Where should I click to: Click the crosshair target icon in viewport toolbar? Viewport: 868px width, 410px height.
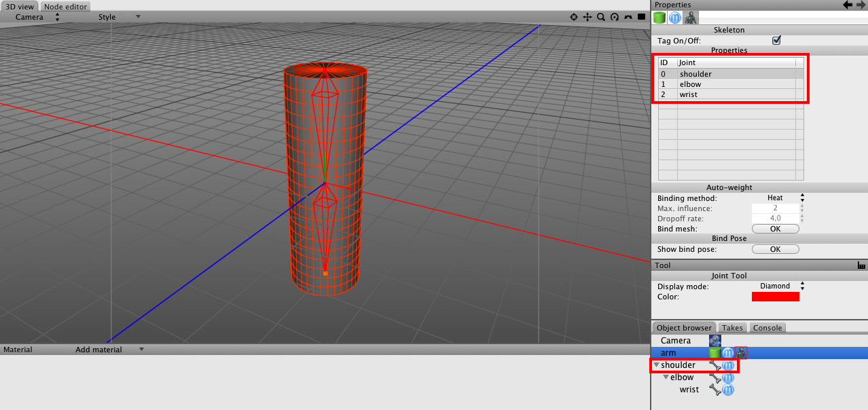[573, 17]
